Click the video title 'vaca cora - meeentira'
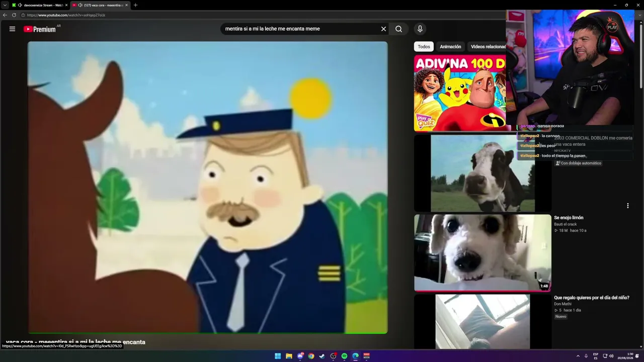Image resolution: width=644 pixels, height=362 pixels. [x=75, y=342]
